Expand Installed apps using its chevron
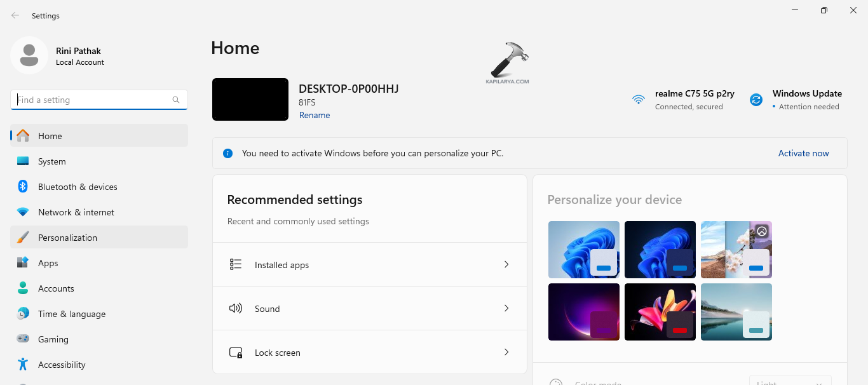 pyautogui.click(x=506, y=264)
